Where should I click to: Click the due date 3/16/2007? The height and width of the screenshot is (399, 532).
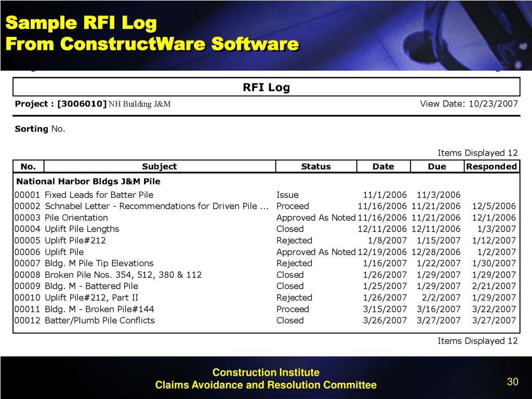click(438, 309)
